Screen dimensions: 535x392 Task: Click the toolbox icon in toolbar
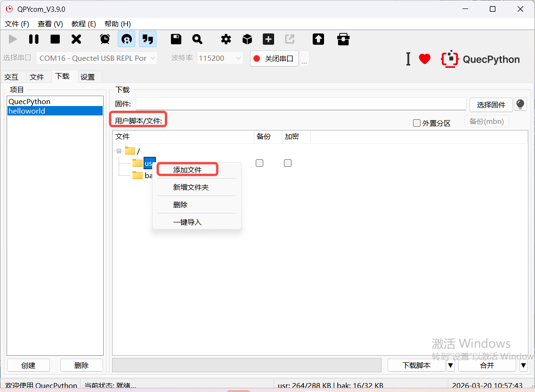coord(343,39)
